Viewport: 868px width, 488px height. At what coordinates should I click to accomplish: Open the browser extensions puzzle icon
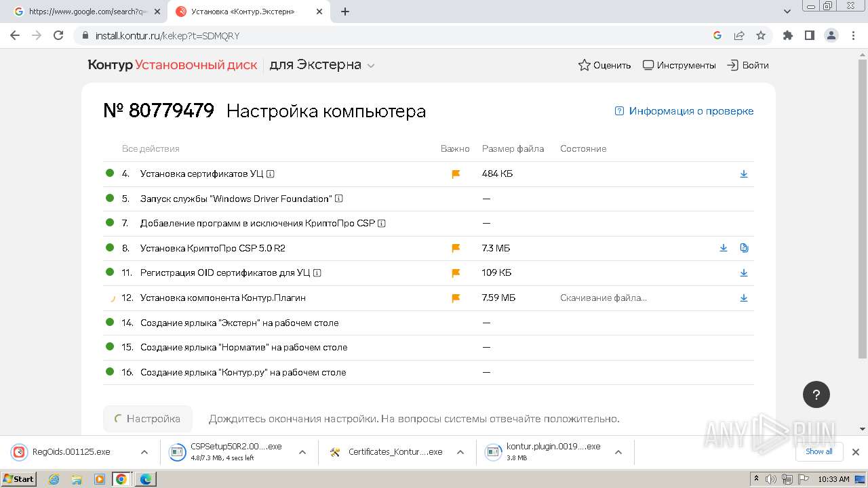pos(788,35)
